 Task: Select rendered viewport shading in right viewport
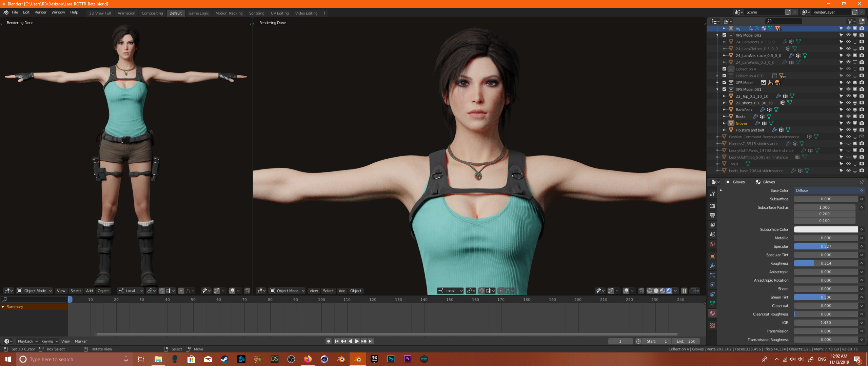(669, 291)
